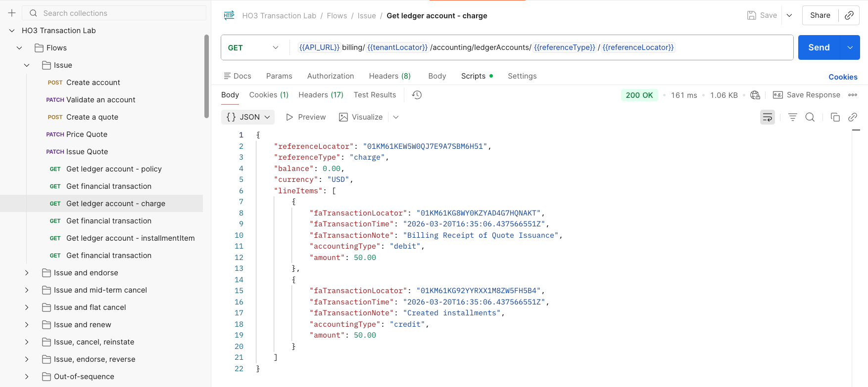Click the HTTP request type icon in breadcrumb
The width and height of the screenshot is (868, 387).
[x=229, y=15]
